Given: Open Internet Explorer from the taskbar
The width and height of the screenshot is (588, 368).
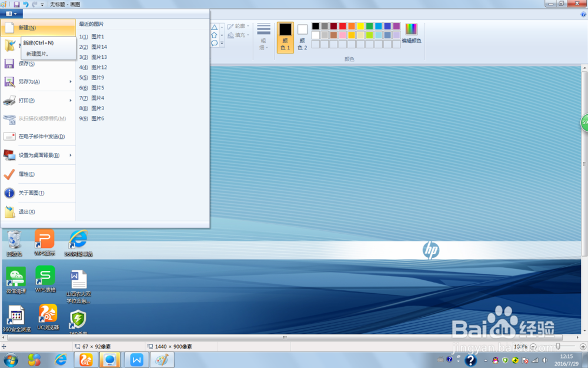Looking at the screenshot, I should tap(61, 360).
